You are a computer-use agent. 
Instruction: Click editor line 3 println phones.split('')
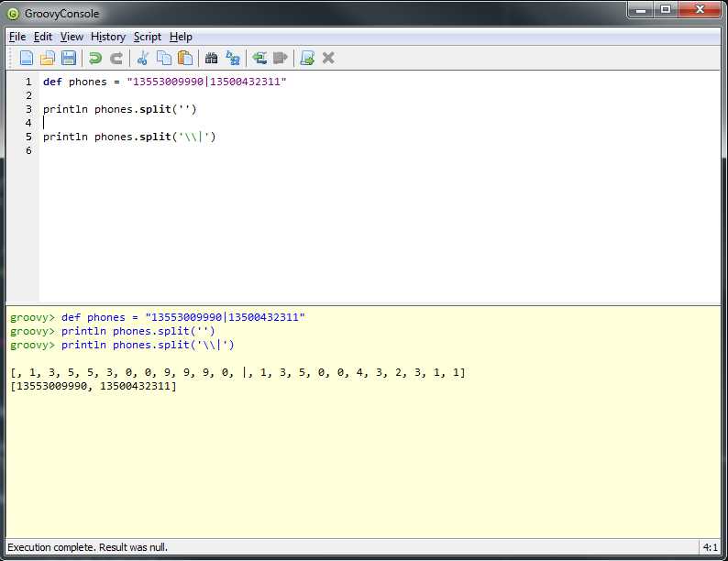pyautogui.click(x=120, y=109)
